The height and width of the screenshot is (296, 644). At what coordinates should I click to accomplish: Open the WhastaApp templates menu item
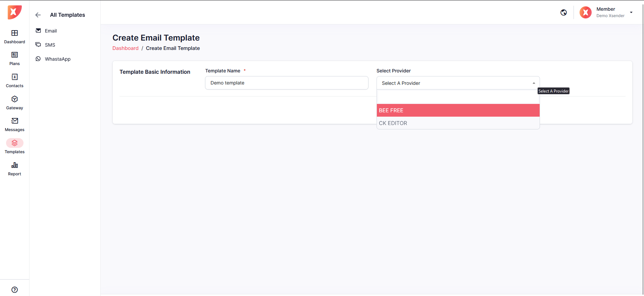57,59
